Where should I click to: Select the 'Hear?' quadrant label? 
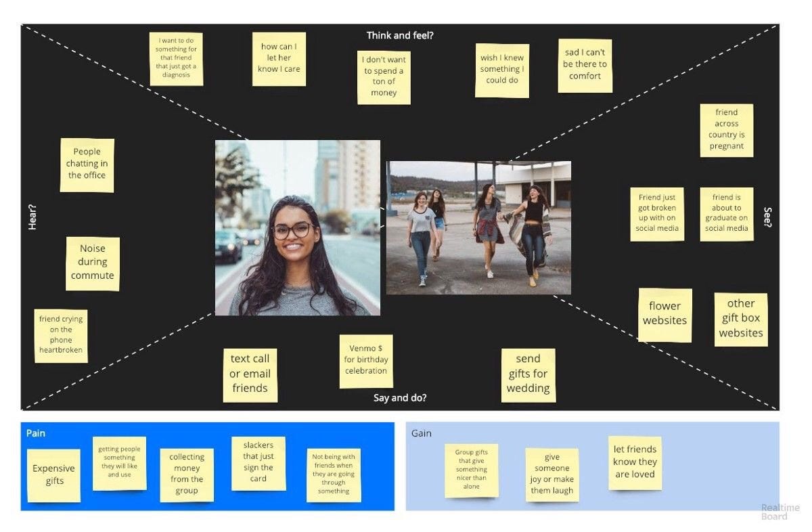(x=32, y=215)
